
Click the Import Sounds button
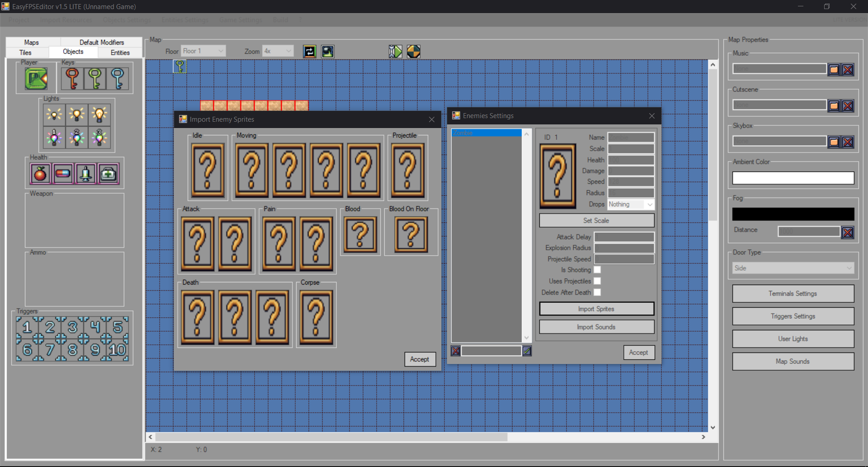pos(597,327)
